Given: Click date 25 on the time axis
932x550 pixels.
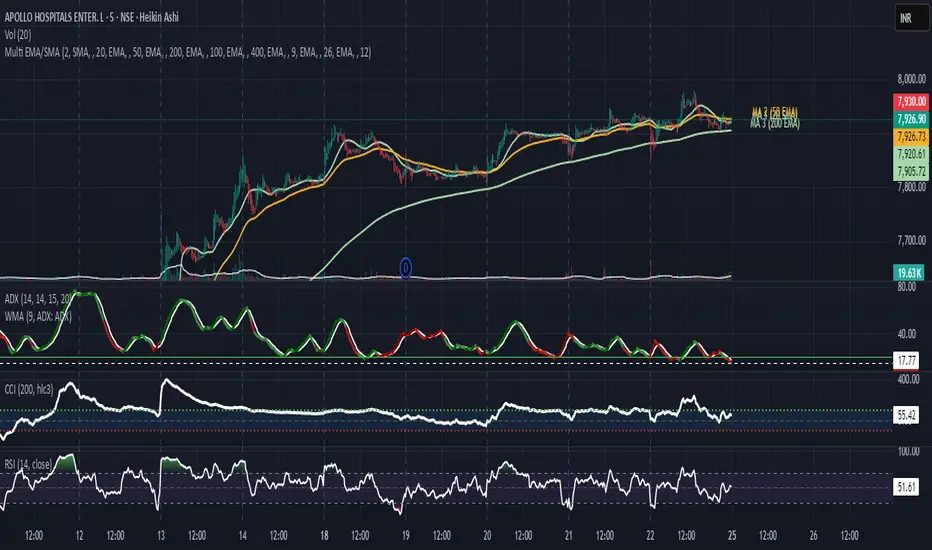Looking at the screenshot, I should [x=735, y=536].
